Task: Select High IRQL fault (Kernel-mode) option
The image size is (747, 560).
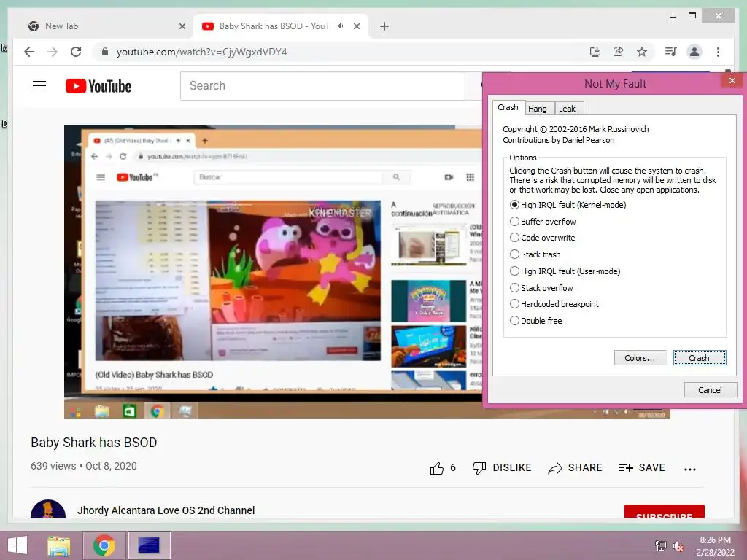Action: point(568,205)
